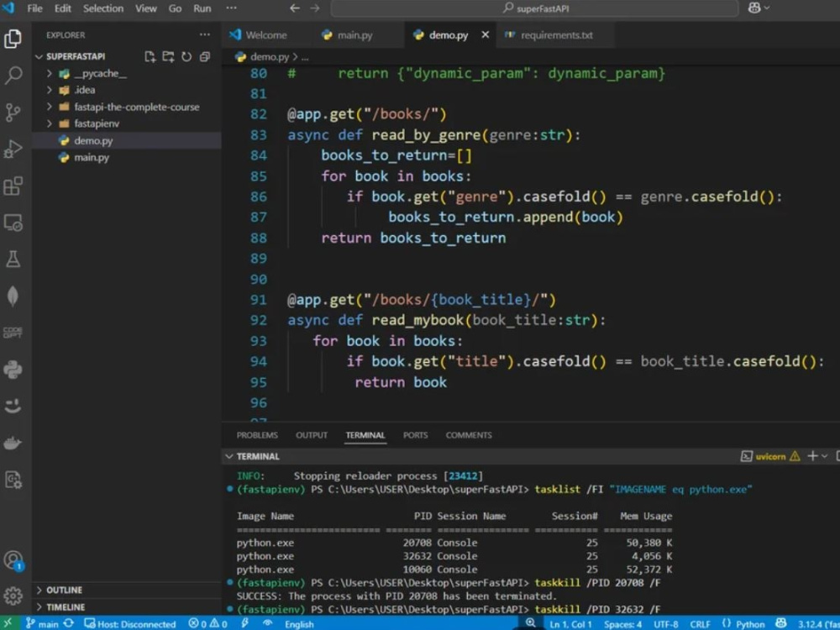
Task: Collapse the SUPERFASTAPI root section
Action: (x=39, y=56)
